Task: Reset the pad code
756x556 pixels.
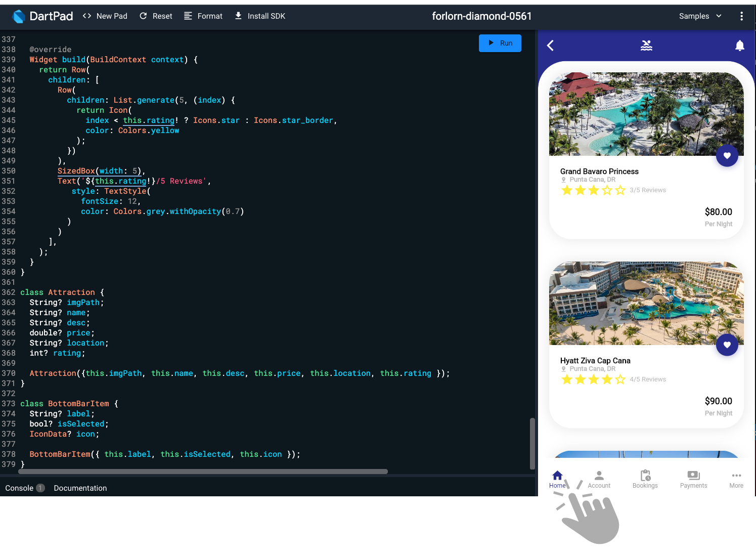Action: pyautogui.click(x=156, y=16)
